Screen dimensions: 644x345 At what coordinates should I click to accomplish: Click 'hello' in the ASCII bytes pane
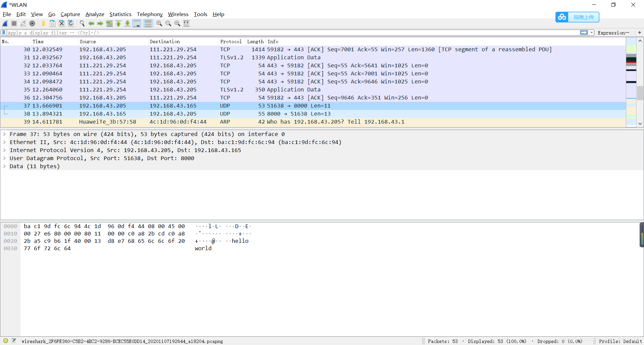click(x=240, y=241)
